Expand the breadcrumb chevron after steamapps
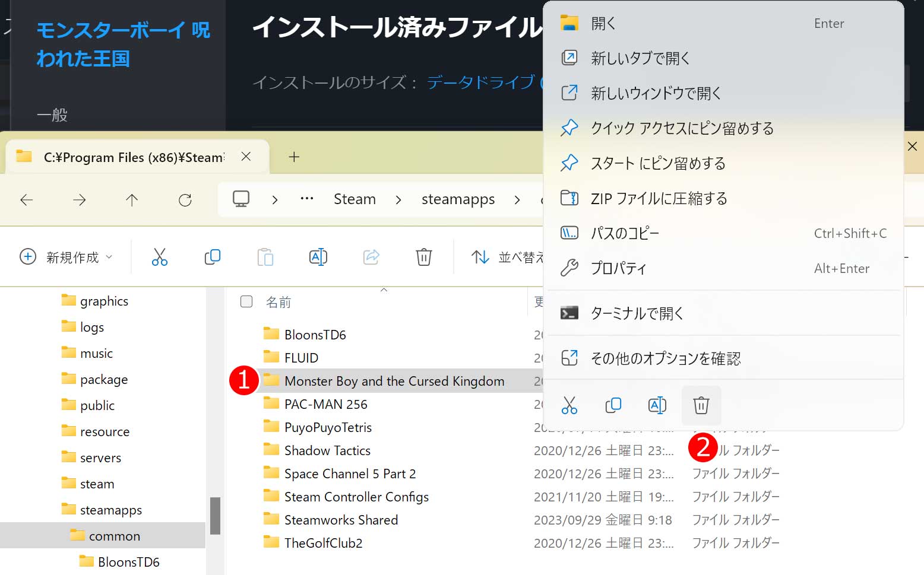The width and height of the screenshot is (924, 575). tap(517, 199)
